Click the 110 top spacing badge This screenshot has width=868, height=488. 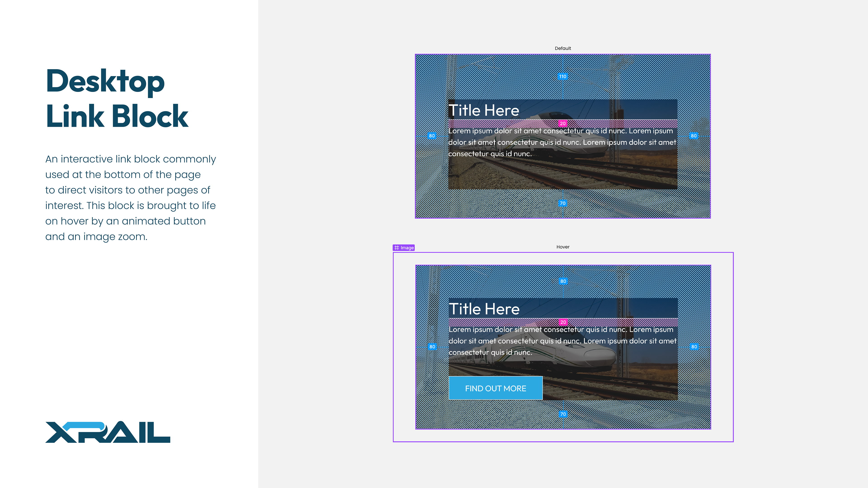[x=563, y=76]
